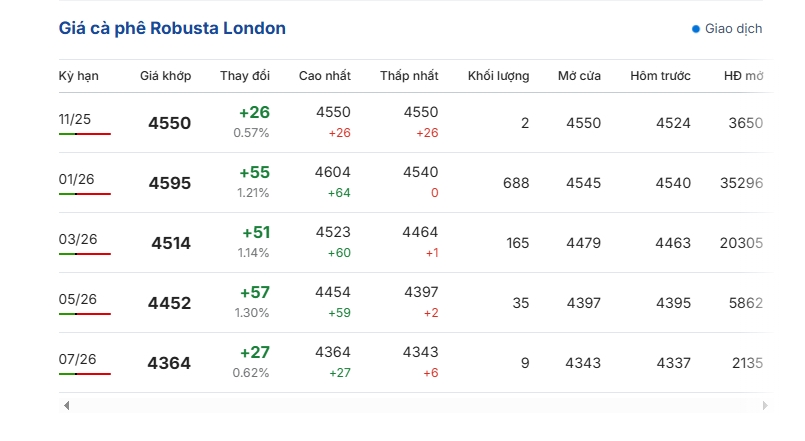Click the Khối lượng column header
Screen dimensions: 805x441
pos(498,76)
